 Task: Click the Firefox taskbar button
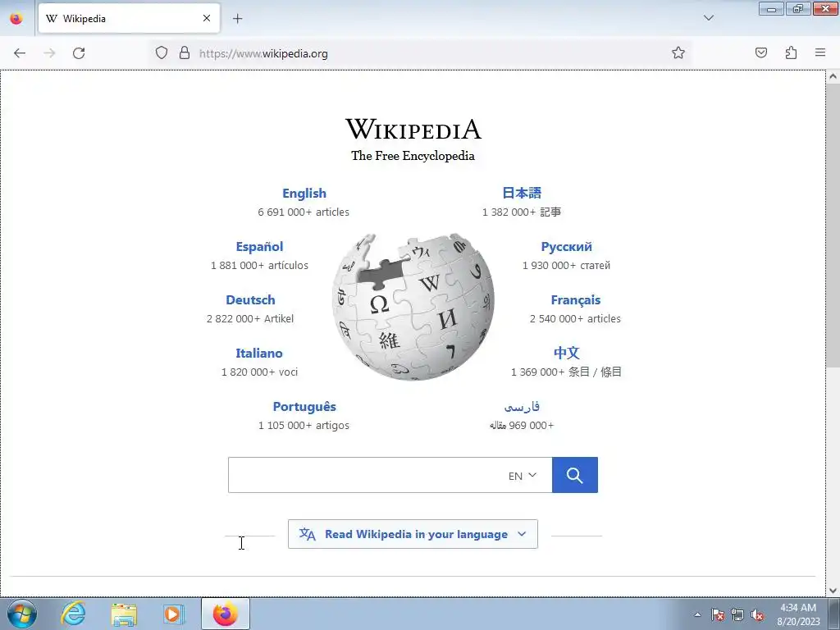tap(225, 614)
